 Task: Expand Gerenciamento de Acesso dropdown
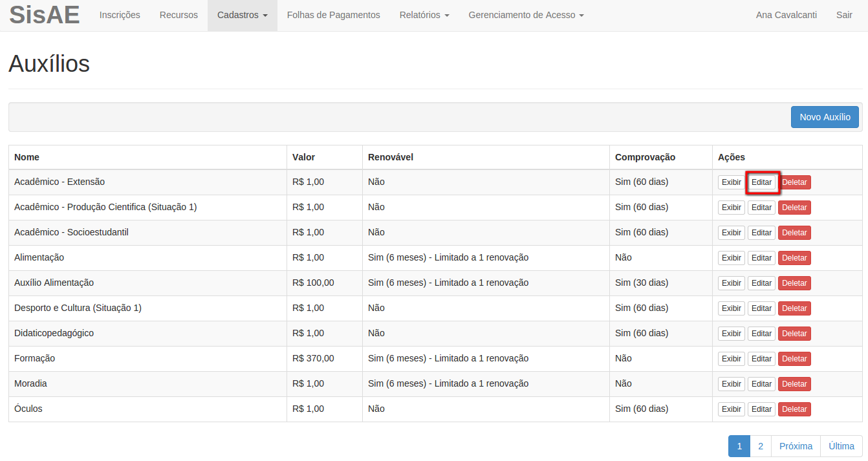coord(526,15)
